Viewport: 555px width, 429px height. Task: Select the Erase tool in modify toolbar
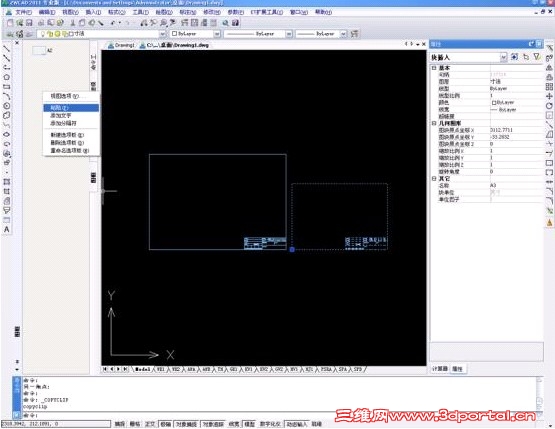549,48
